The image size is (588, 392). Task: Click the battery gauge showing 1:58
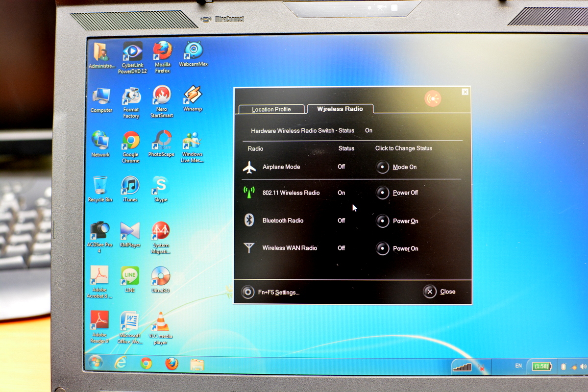click(x=541, y=366)
